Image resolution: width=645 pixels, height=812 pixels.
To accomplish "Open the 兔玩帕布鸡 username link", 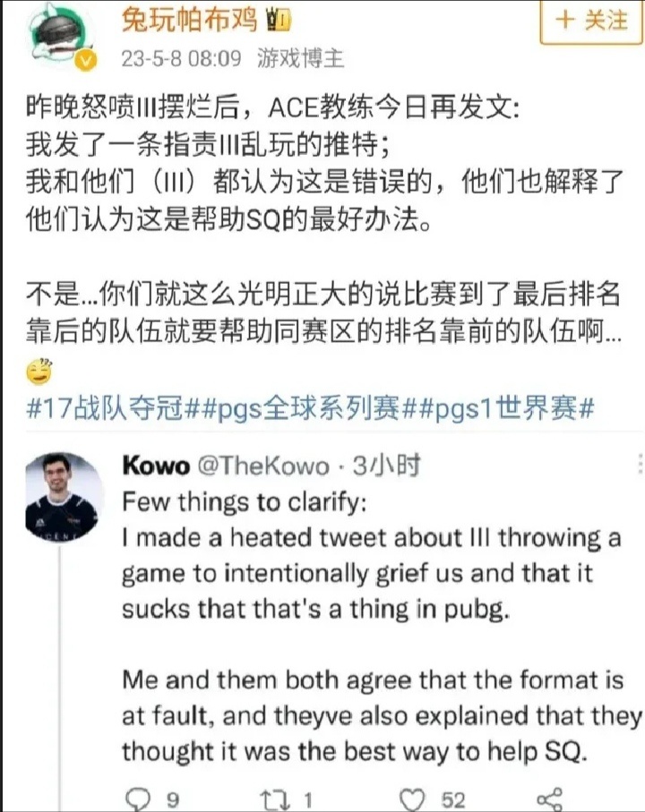I will [189, 21].
